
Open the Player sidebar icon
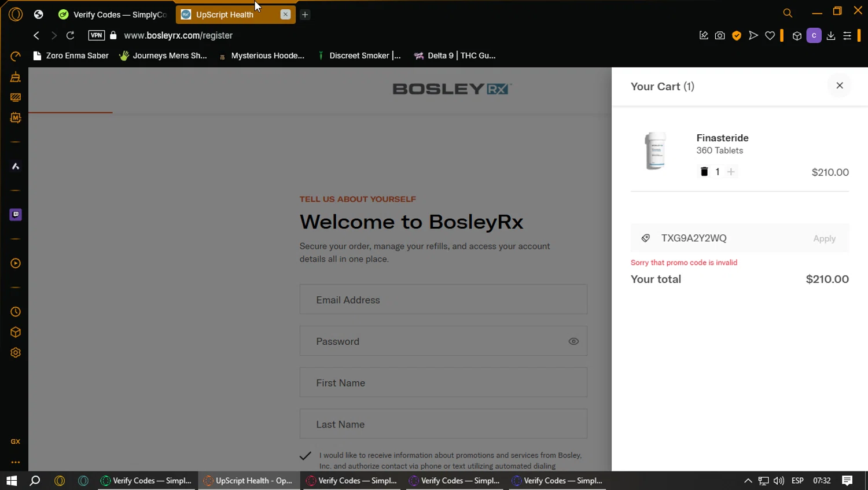coord(16,263)
